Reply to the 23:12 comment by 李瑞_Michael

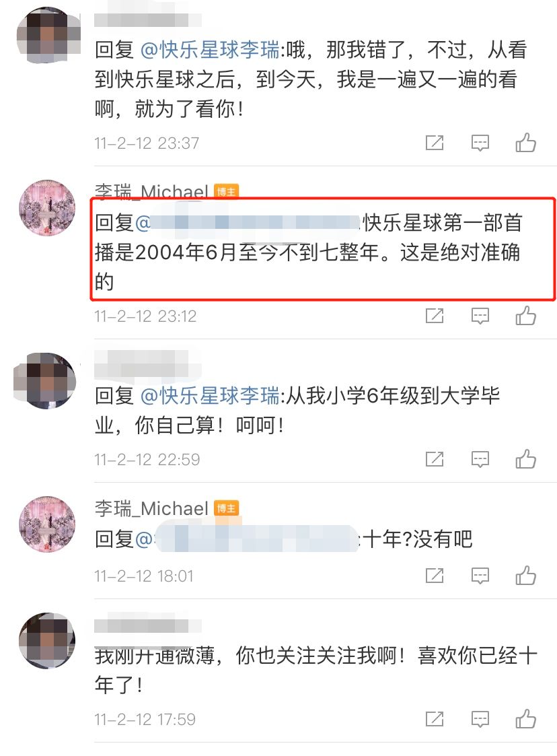480,316
